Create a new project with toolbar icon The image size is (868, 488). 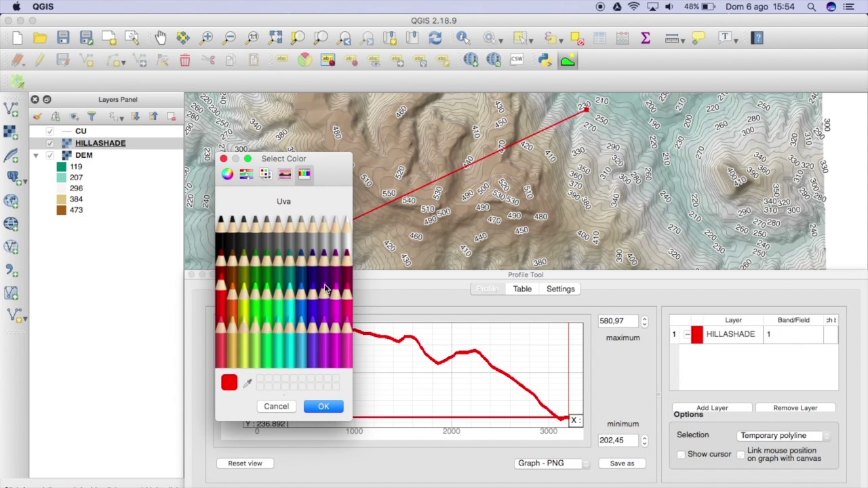coord(18,38)
